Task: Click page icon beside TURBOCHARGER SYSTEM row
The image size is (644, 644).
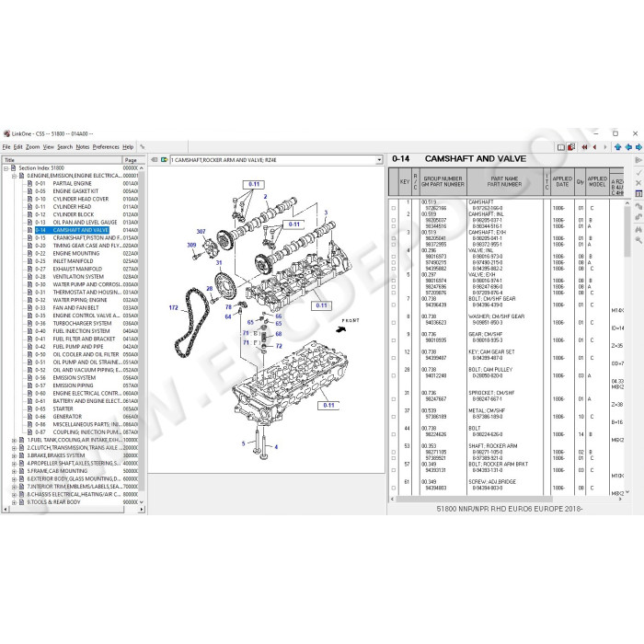Action: tap(29, 323)
